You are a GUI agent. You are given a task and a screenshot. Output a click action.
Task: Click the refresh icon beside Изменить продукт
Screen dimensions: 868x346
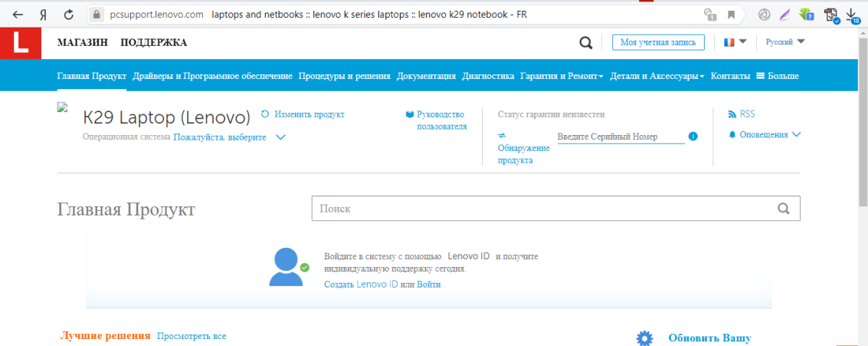(x=264, y=114)
